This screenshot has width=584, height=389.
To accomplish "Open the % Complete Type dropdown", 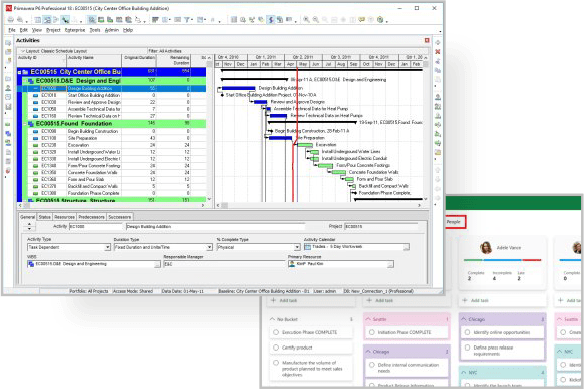I will pyautogui.click(x=297, y=247).
